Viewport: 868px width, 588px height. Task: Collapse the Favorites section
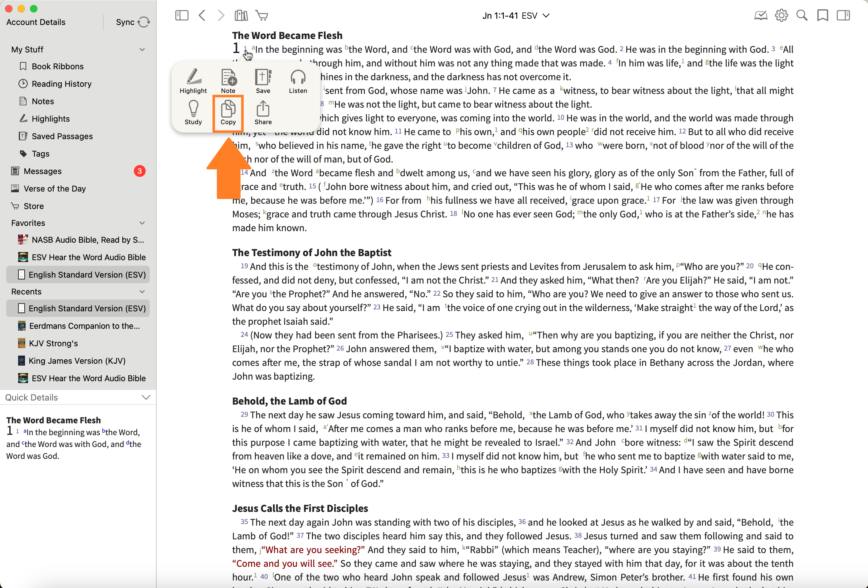click(142, 223)
